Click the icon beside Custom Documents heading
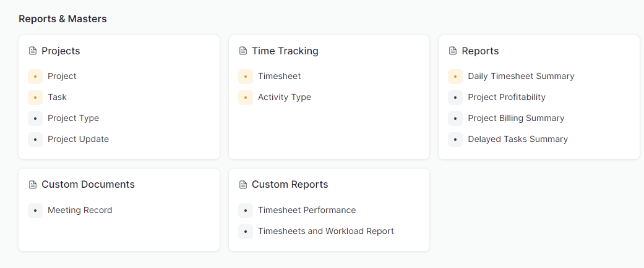The height and width of the screenshot is (268, 644). (32, 185)
